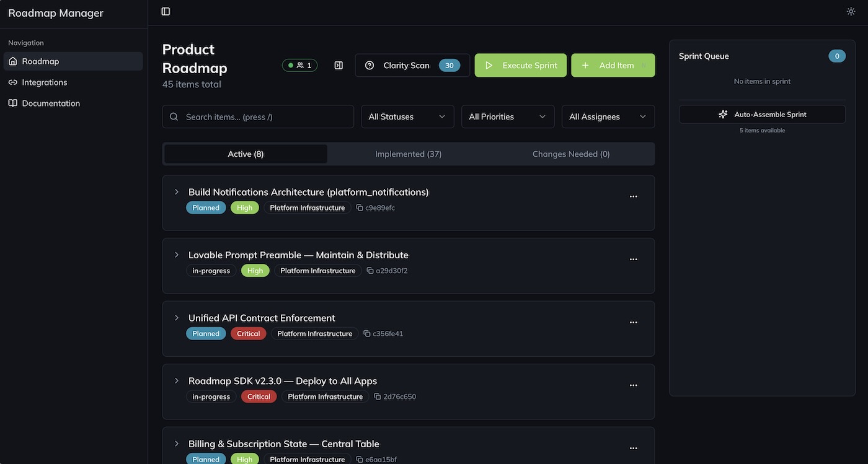The width and height of the screenshot is (868, 464).
Task: Click the Clarity Scan count badge 30
Action: pos(449,65)
